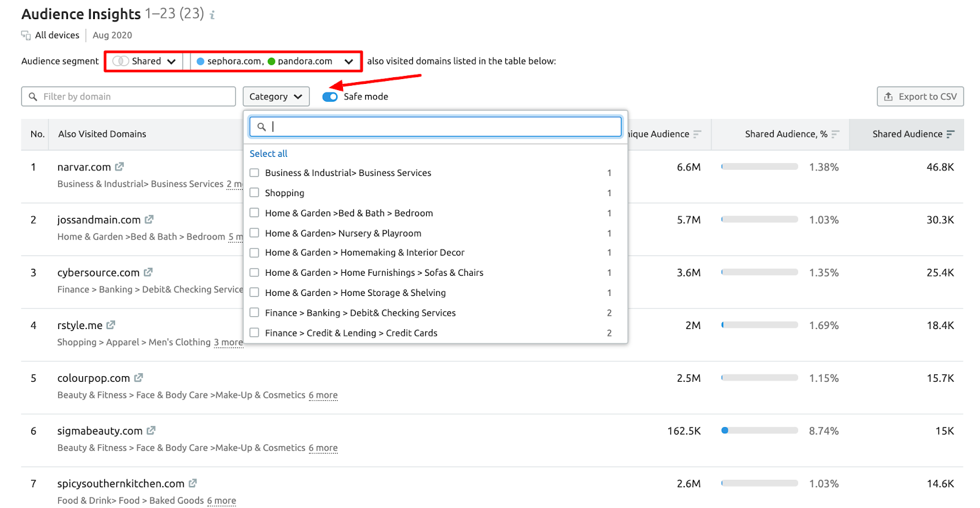
Task: Check Homemaking & Interior Decor category
Action: pos(254,252)
